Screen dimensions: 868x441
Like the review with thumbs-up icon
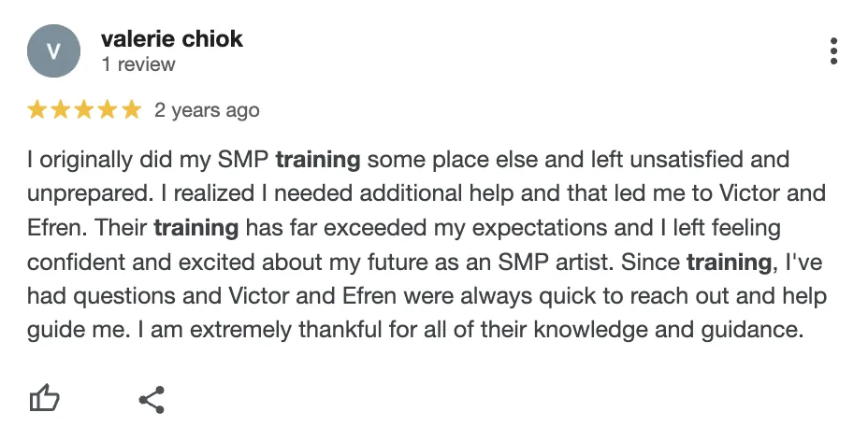[44, 398]
